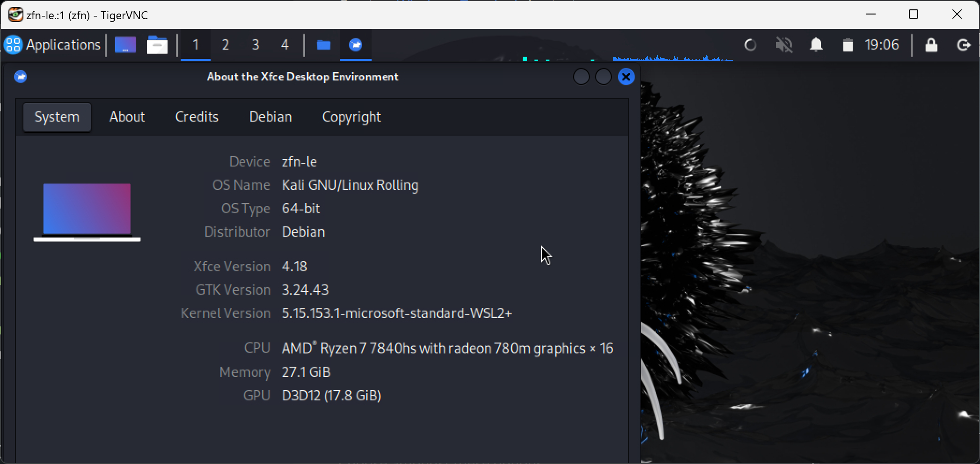This screenshot has height=464, width=980.
Task: Select the blue folder window in taskbar
Action: tap(323, 45)
